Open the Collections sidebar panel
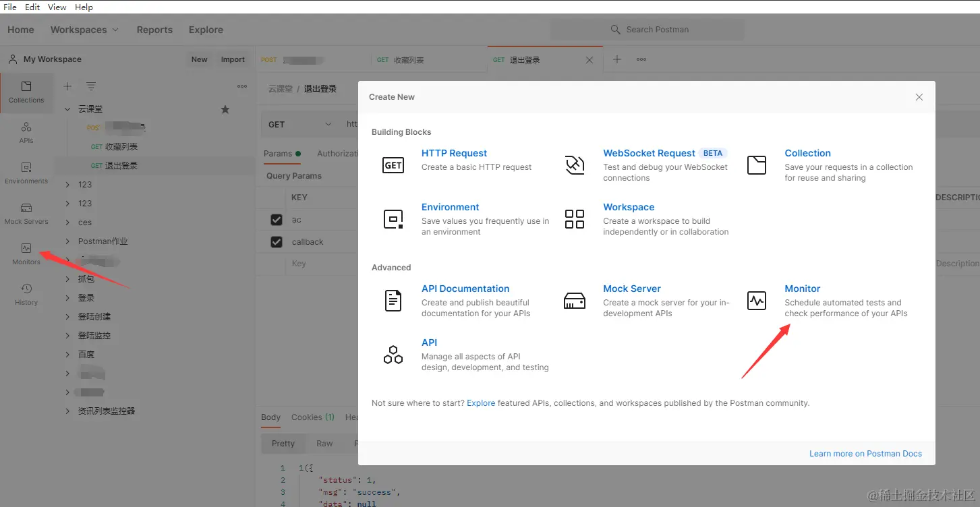 pyautogui.click(x=26, y=92)
